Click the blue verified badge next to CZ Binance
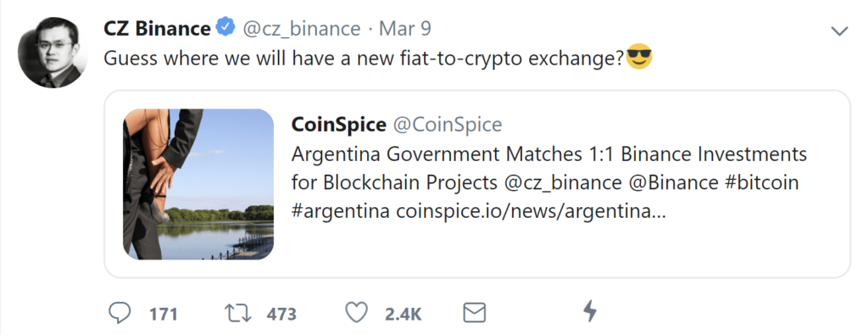The height and width of the screenshot is (335, 868). (224, 28)
